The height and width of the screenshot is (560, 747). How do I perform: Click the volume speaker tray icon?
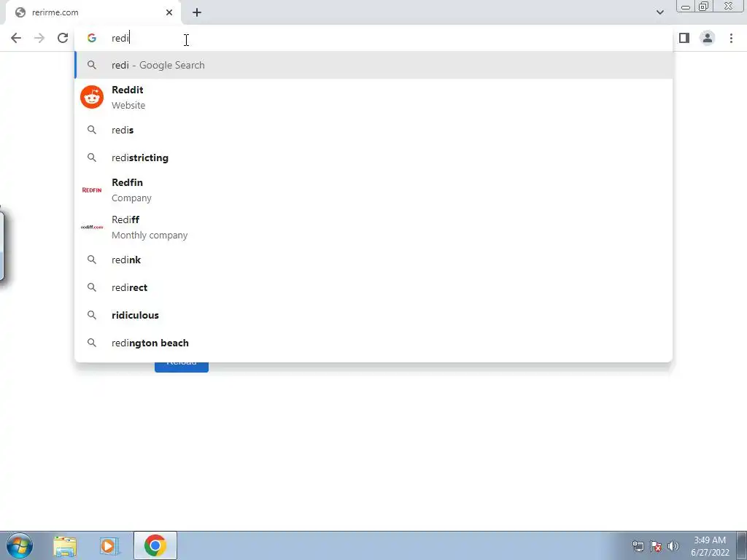(x=673, y=546)
